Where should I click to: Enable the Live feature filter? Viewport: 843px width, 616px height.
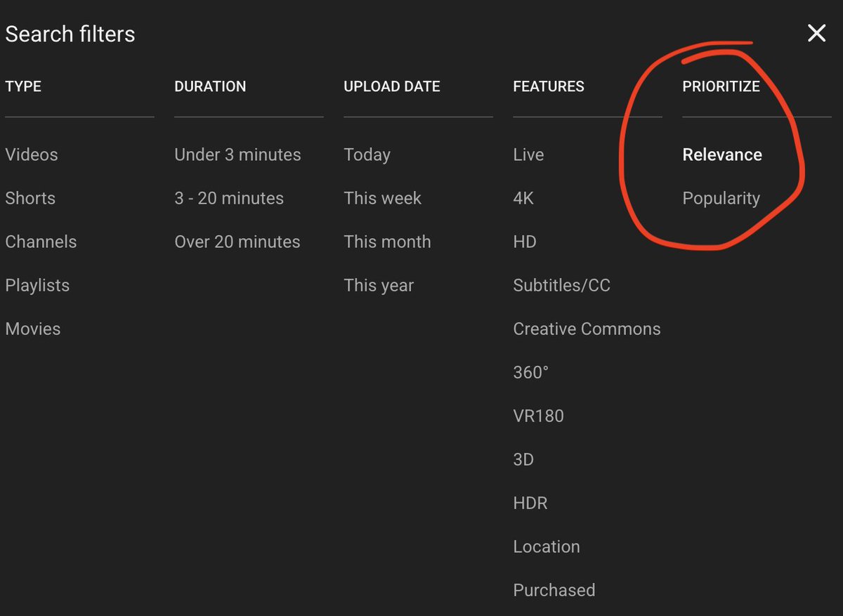click(528, 155)
